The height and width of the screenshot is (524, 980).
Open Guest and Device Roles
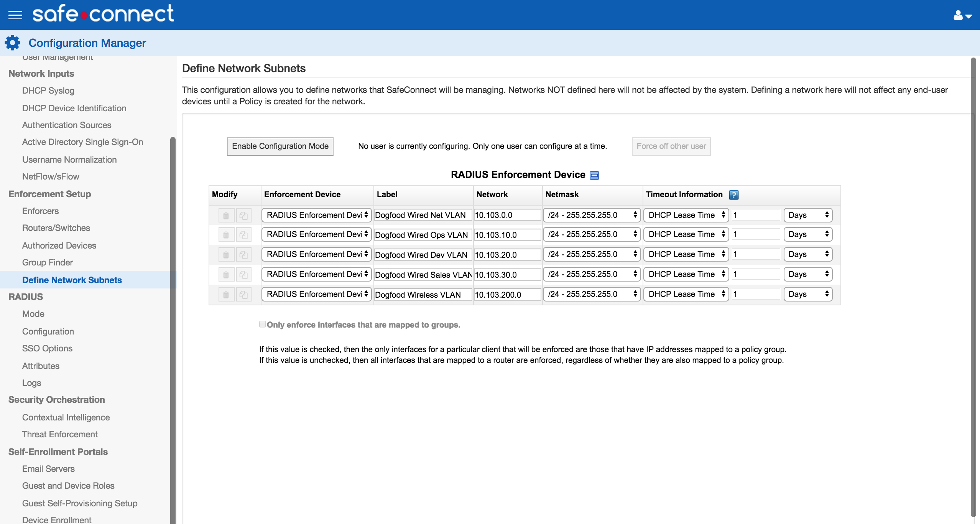click(x=68, y=486)
